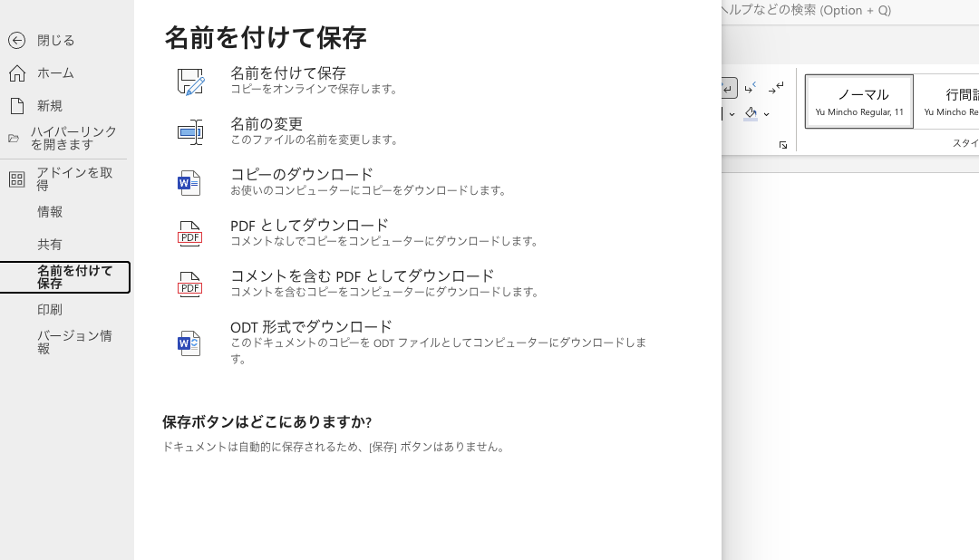Select 新規 in the backstage sidebar
Image resolution: width=979 pixels, height=560 pixels.
pyautogui.click(x=50, y=106)
